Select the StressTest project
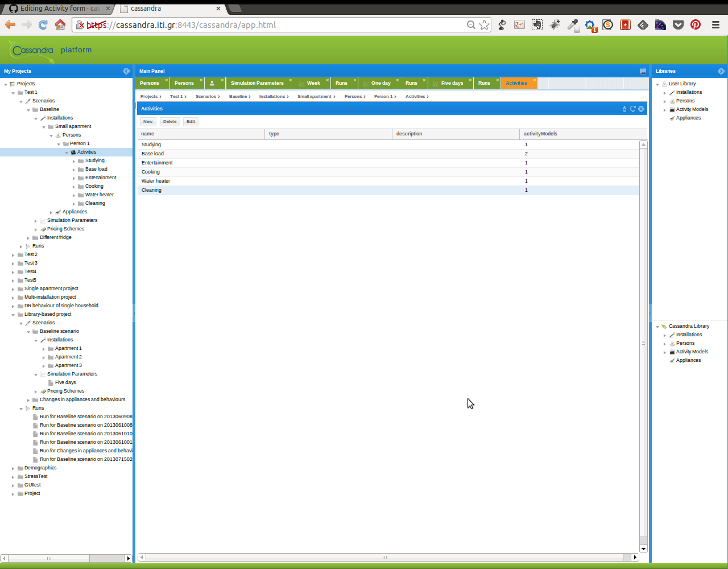 36,477
